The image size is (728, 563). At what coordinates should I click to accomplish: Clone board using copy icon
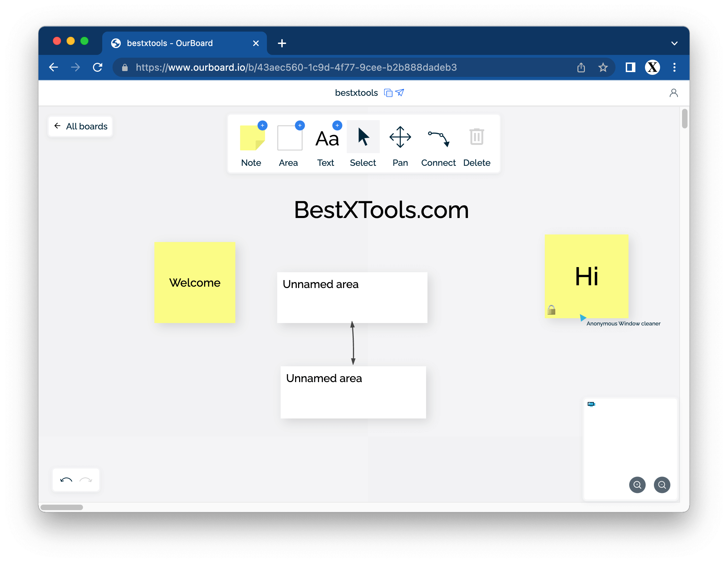388,93
